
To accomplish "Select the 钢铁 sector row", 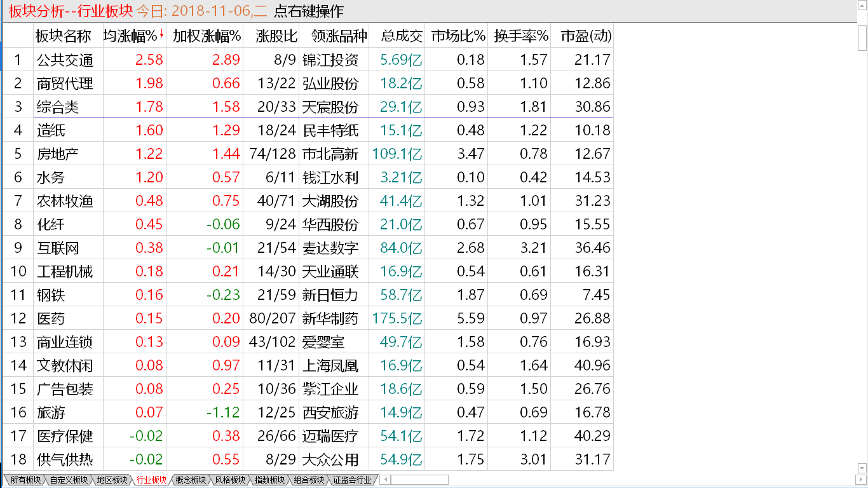I will coord(309,295).
